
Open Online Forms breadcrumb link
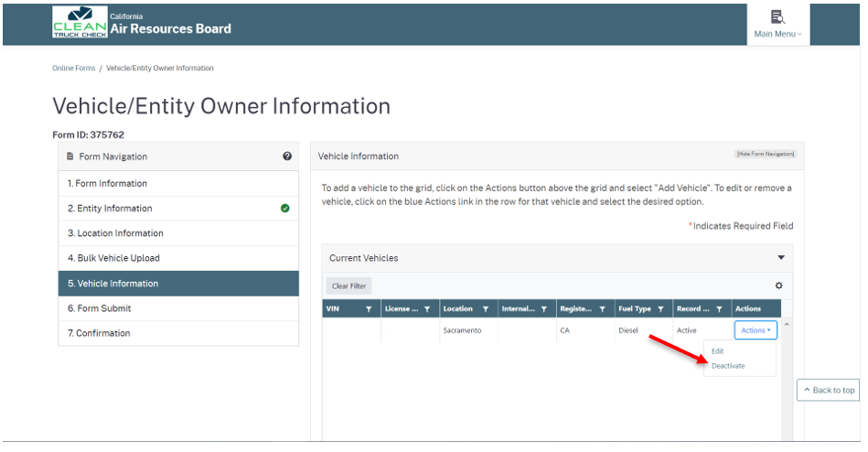73,68
